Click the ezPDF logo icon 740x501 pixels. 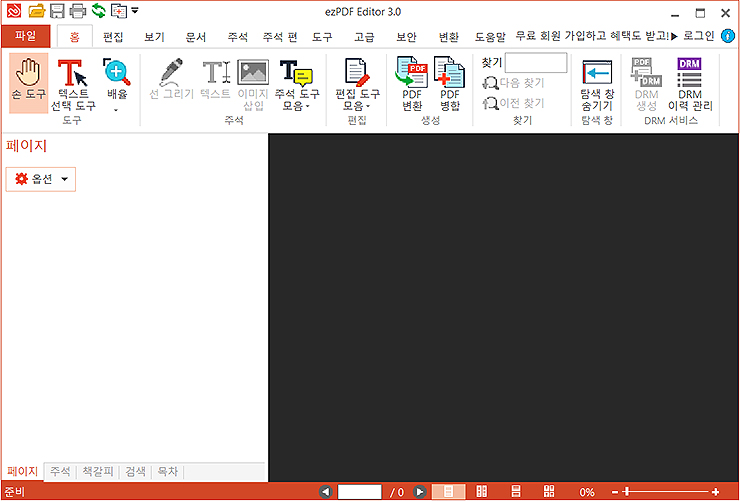tap(14, 11)
